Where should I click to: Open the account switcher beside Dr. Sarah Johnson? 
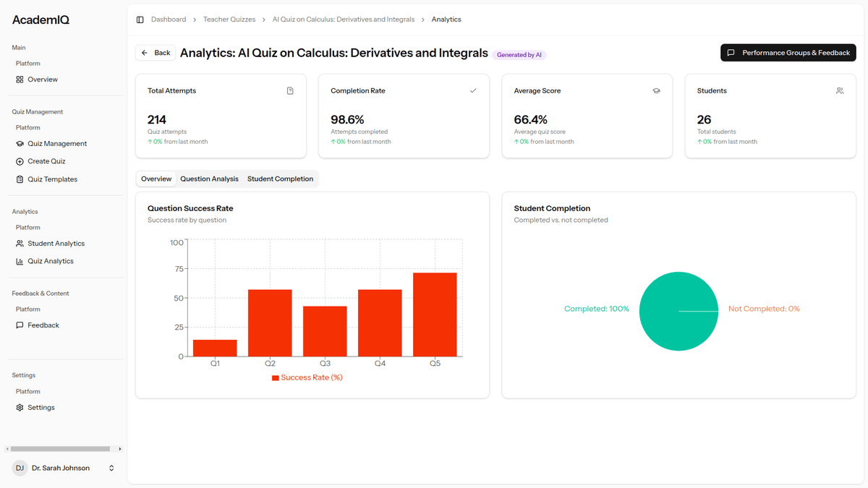(111, 468)
